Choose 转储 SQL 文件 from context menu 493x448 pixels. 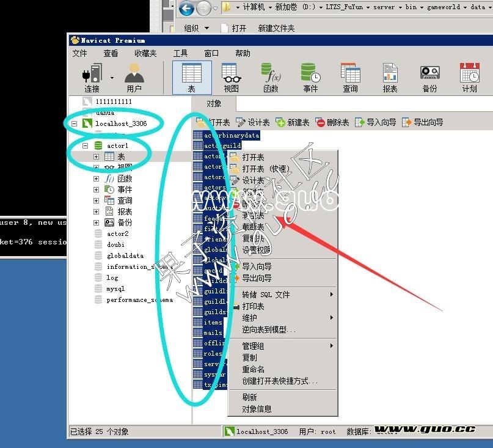[266, 295]
